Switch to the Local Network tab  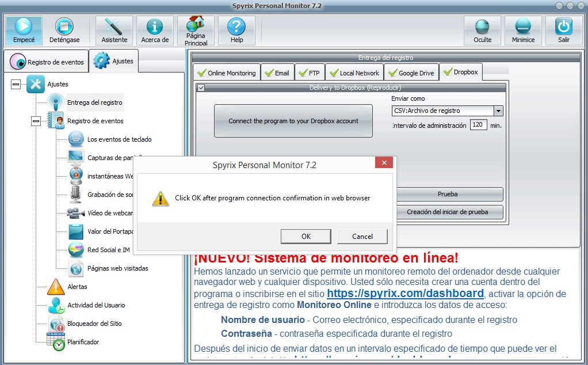pos(354,73)
